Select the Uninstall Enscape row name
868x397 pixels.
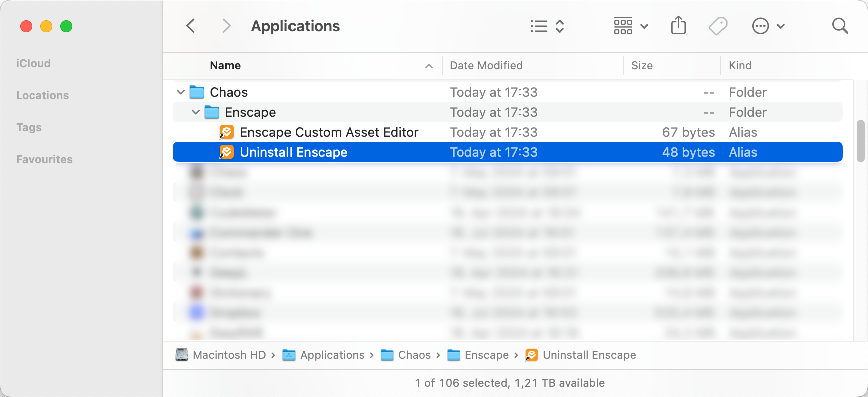coord(294,152)
